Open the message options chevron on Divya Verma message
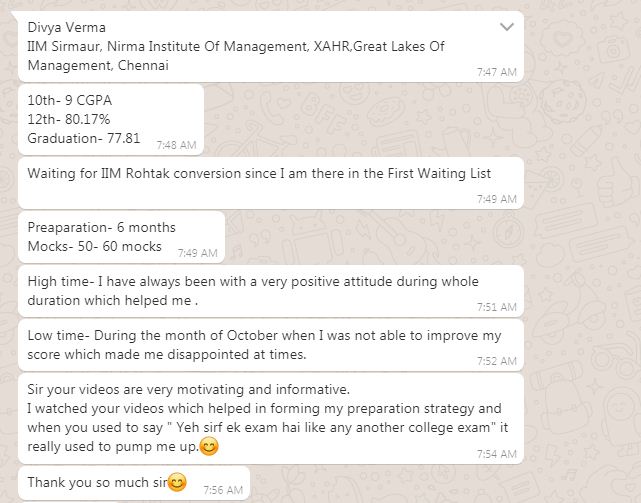Screen dimensions: 641x503 [x=507, y=27]
